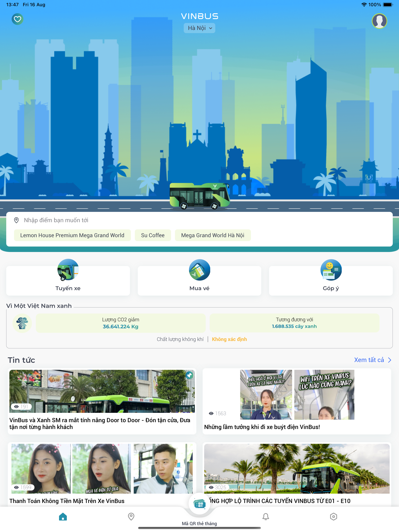Screen dimensions: 399x532
Task: Expand the Hà Nội city dropdown
Action: click(199, 28)
